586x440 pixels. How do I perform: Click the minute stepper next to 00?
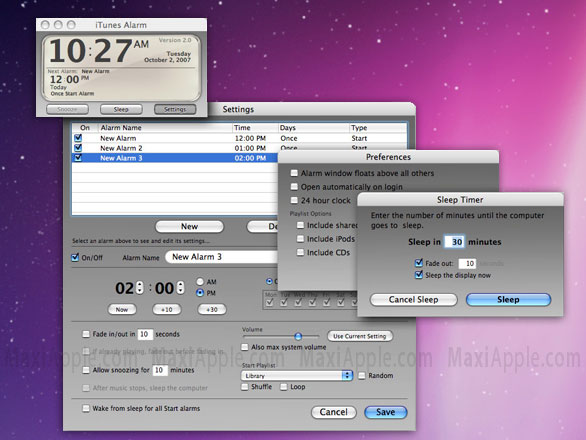[181, 288]
